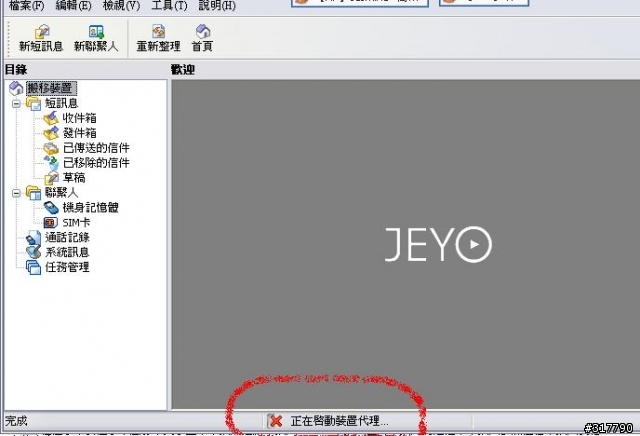Click the 發件箱 outbox icon

51,133
